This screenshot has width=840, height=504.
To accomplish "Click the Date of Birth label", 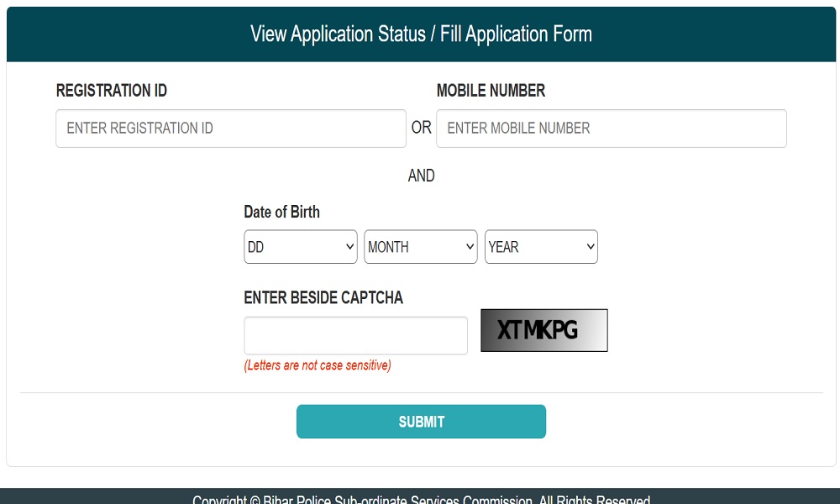I will [x=281, y=212].
